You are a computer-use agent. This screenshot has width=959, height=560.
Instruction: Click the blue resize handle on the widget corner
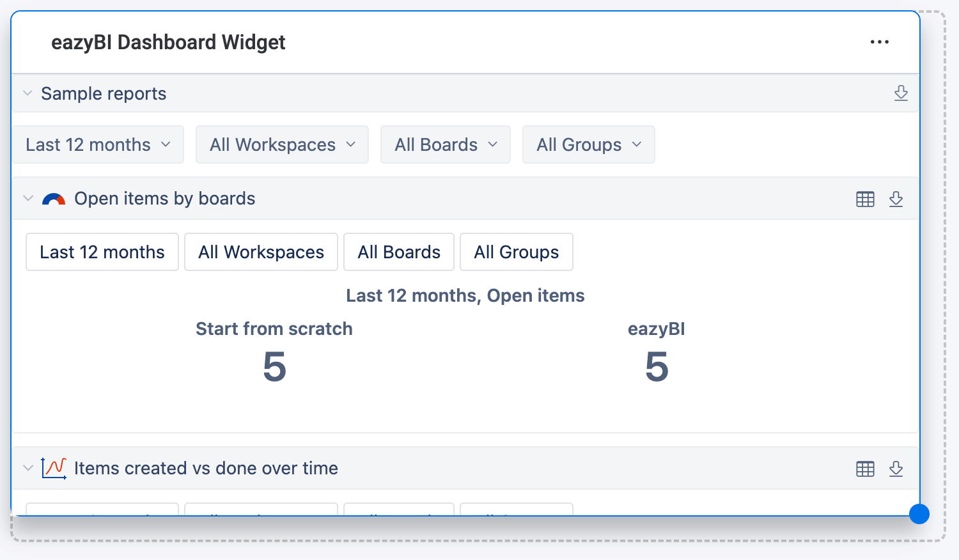point(919,514)
